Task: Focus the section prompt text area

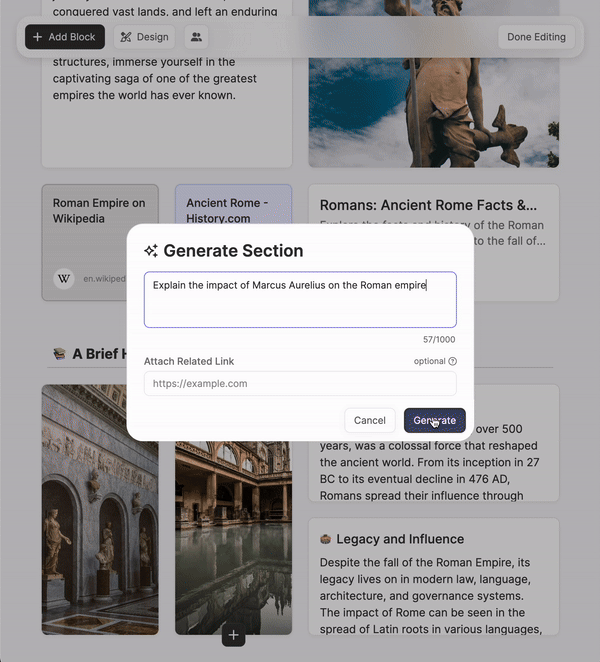Action: (300, 300)
